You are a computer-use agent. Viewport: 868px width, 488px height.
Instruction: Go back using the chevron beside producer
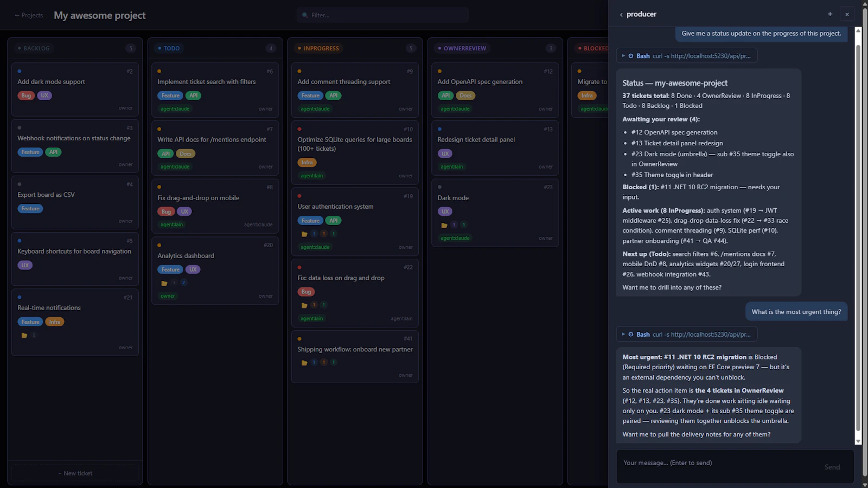pyautogui.click(x=621, y=15)
